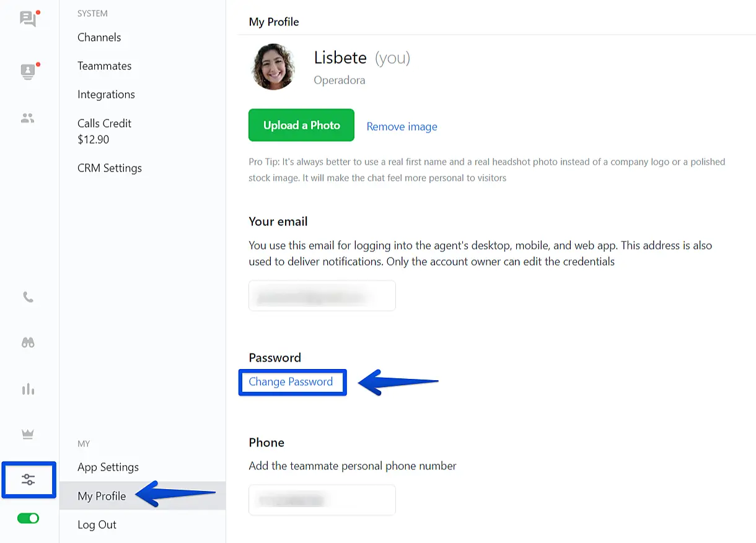
Task: Click the Phone heading
Action: [266, 442]
